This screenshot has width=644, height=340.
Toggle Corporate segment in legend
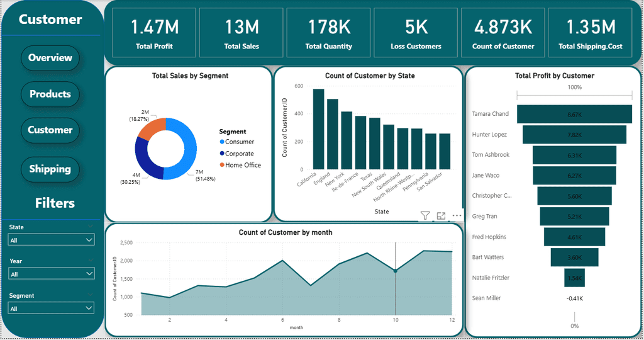click(237, 154)
